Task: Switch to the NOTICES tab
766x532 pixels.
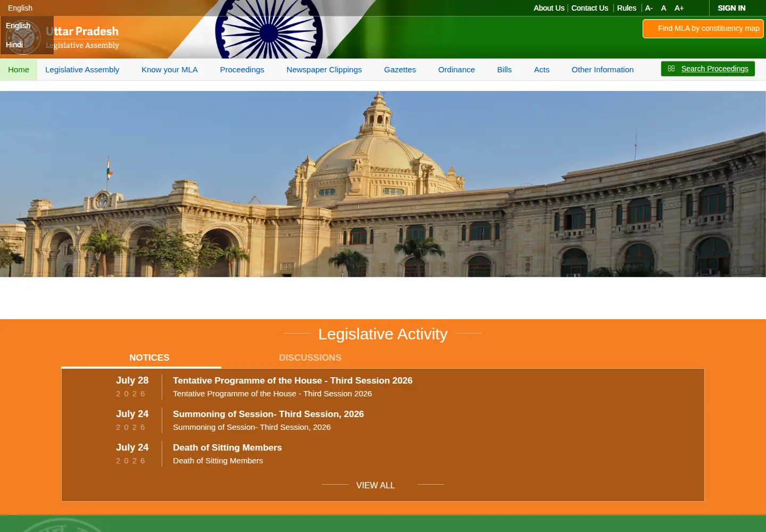Action: click(x=149, y=358)
